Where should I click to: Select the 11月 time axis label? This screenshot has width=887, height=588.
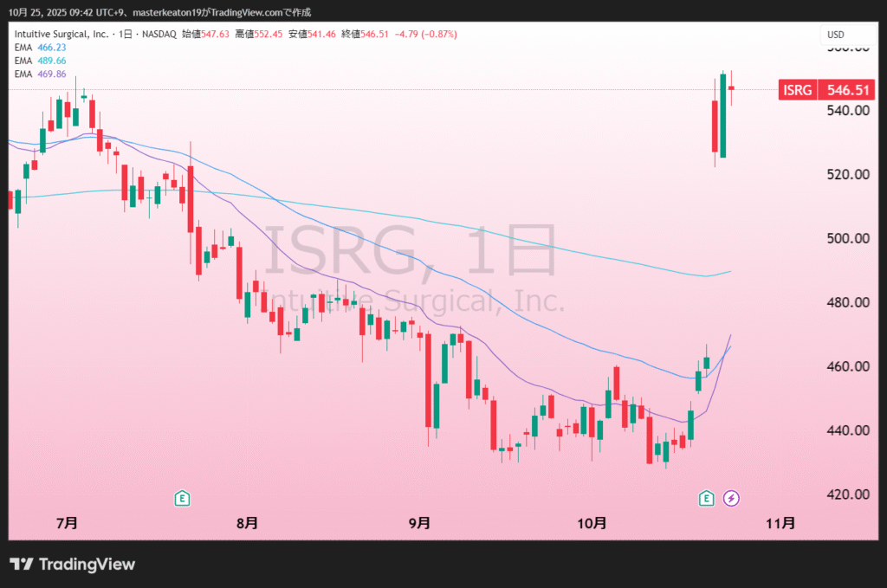781,523
